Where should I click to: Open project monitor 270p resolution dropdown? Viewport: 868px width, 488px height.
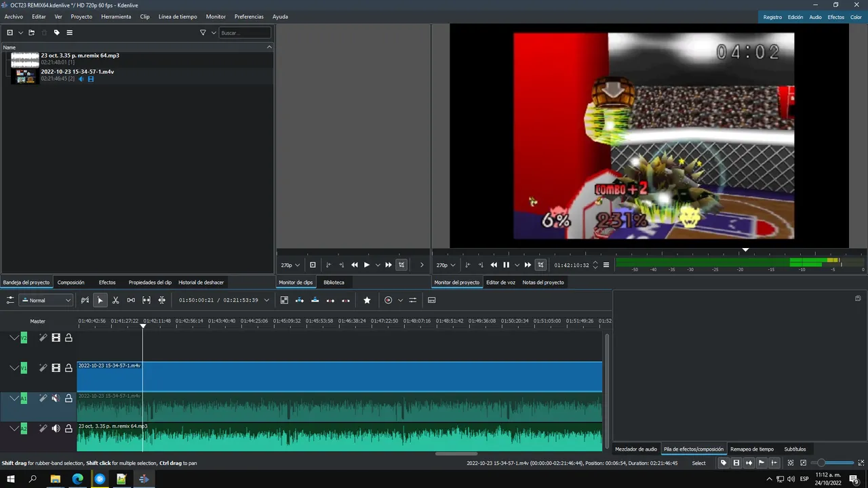[x=446, y=265]
